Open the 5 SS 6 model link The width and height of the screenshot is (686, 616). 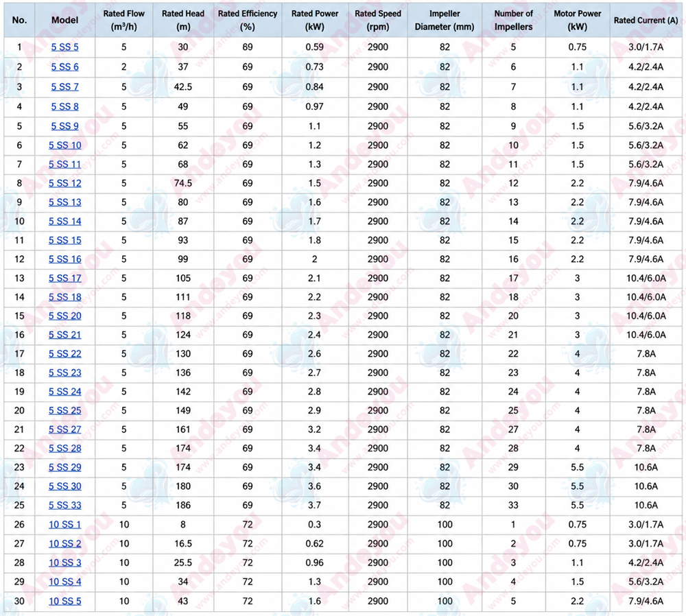click(x=64, y=67)
